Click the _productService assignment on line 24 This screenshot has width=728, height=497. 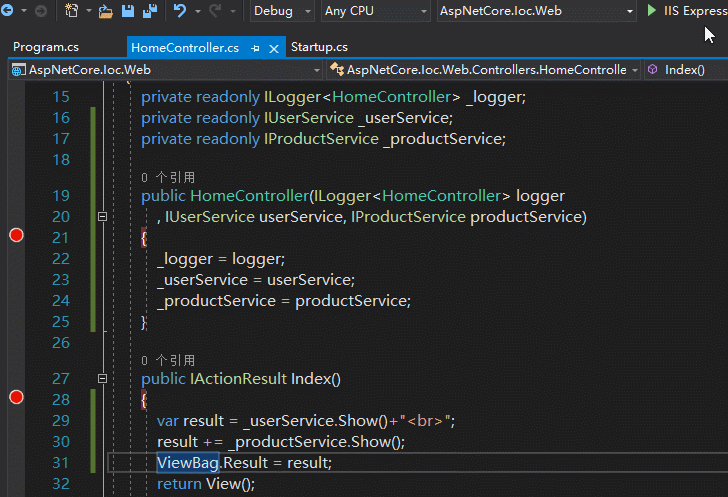[284, 301]
